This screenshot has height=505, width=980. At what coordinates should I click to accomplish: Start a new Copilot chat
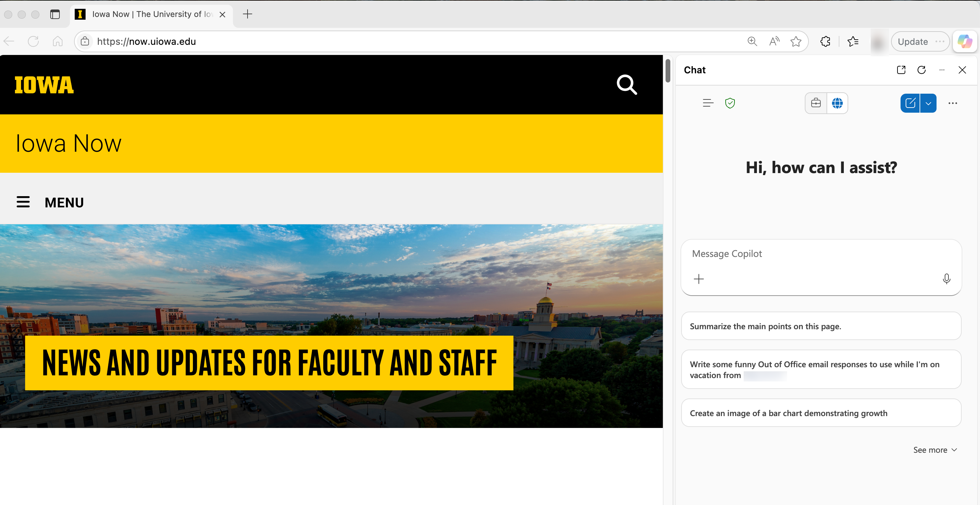pyautogui.click(x=911, y=103)
